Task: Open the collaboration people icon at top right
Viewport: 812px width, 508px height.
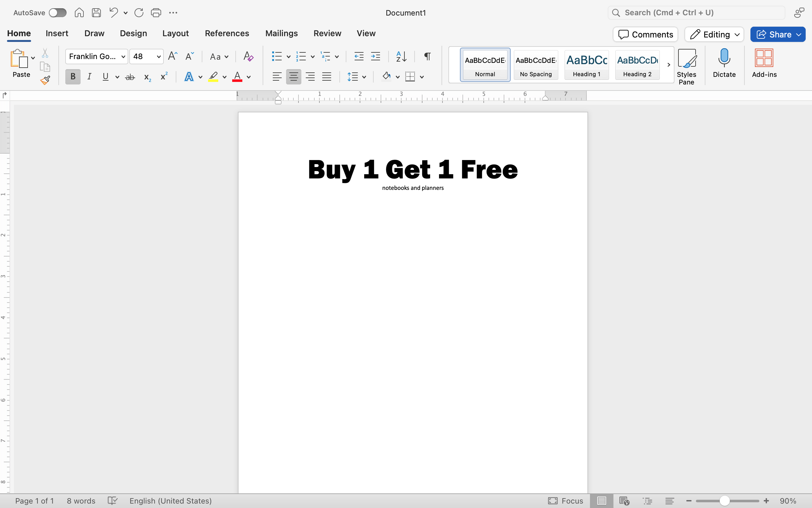Action: coord(799,13)
